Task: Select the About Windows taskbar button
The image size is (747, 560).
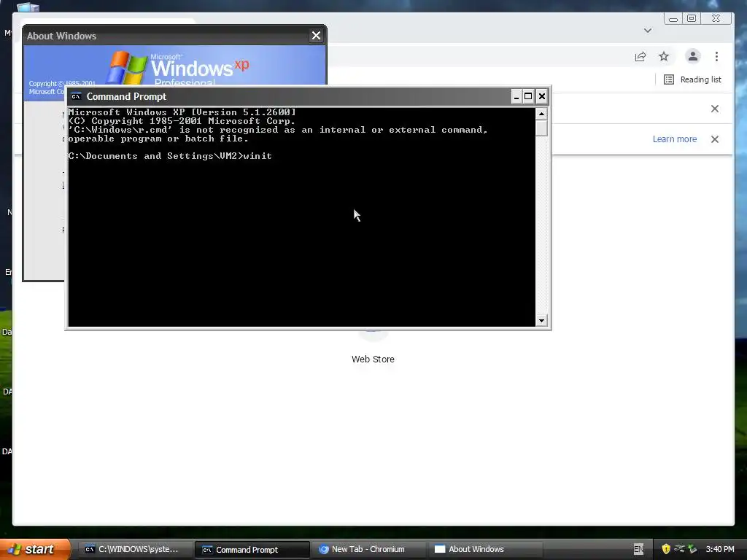Action: click(x=485, y=550)
